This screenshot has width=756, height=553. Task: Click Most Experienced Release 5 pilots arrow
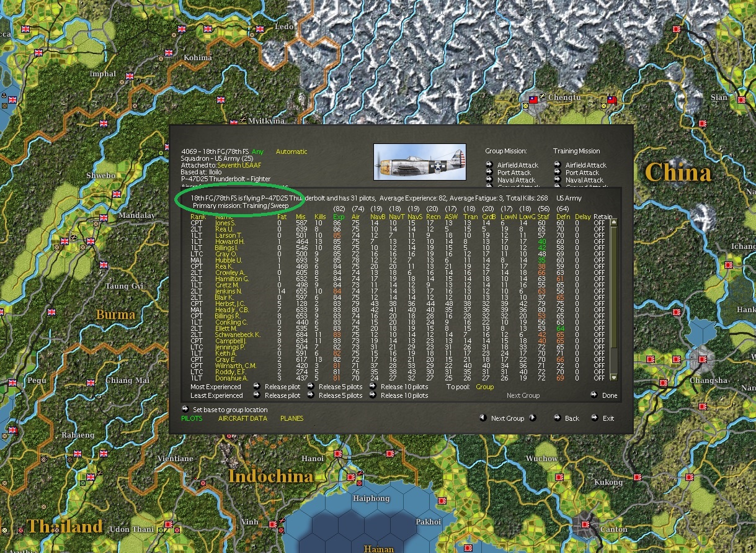click(x=310, y=387)
